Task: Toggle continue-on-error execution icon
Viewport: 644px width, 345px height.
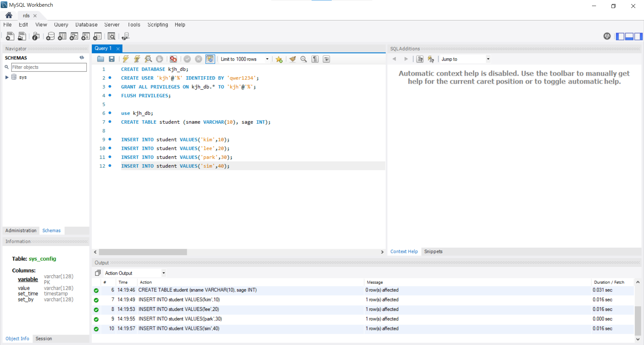Action: pos(173,59)
